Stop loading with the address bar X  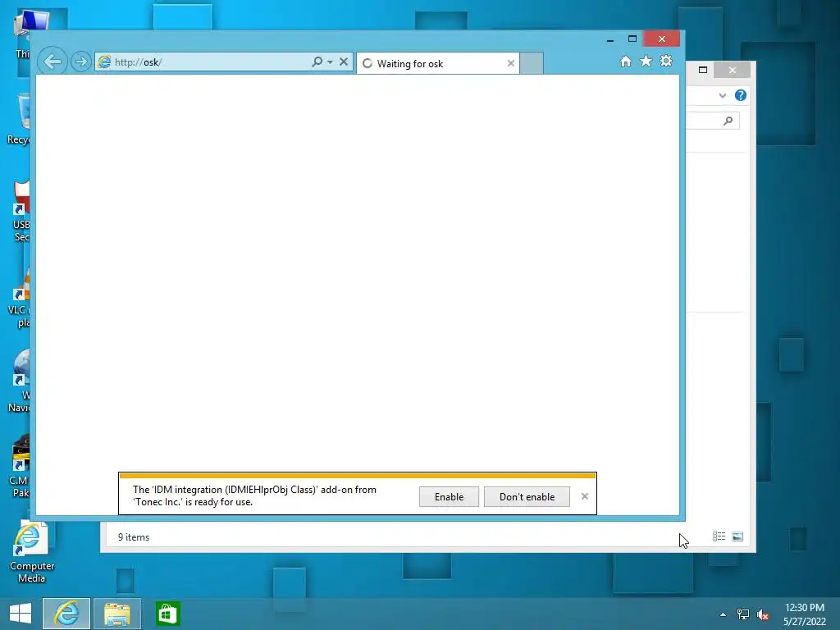344,62
